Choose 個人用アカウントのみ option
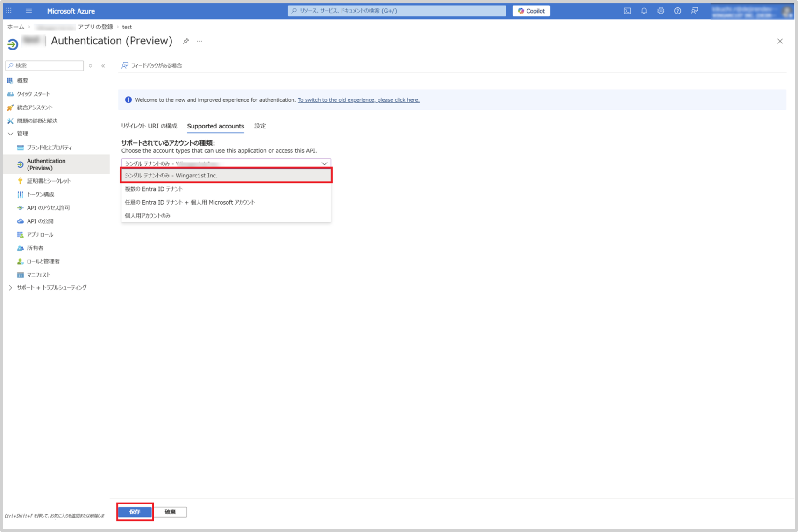The image size is (798, 532). (148, 216)
